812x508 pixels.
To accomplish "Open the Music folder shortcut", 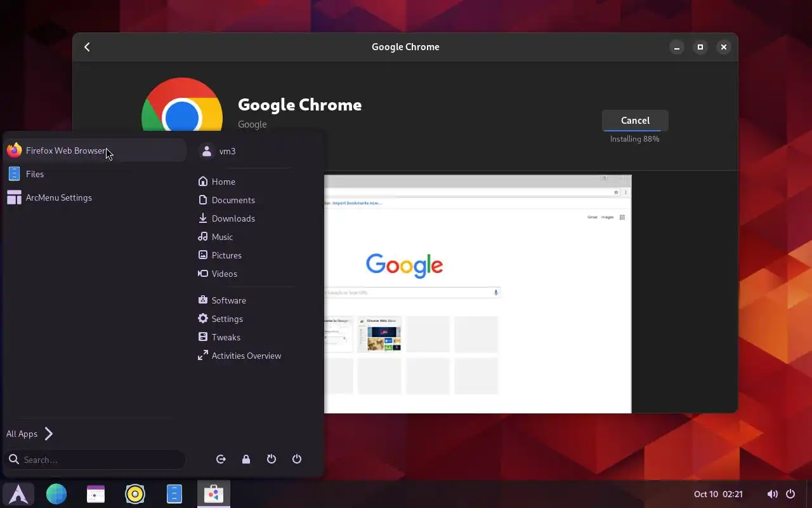I will click(216, 237).
